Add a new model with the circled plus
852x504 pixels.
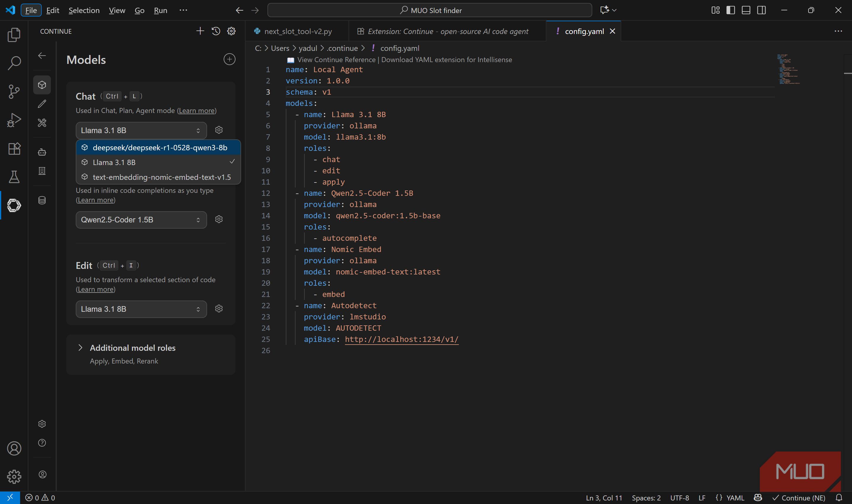pyautogui.click(x=230, y=59)
